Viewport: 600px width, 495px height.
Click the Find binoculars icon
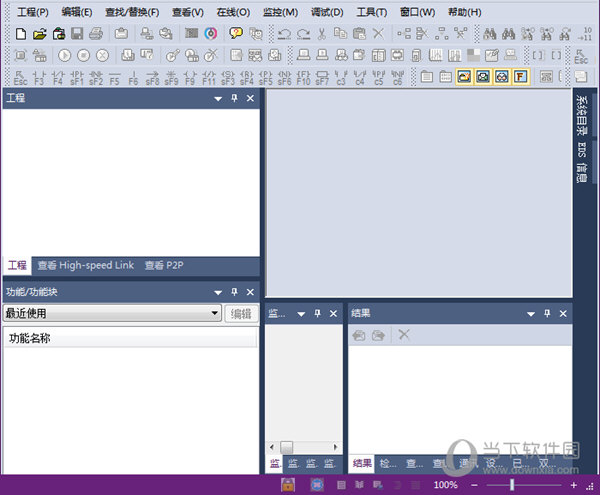click(x=491, y=34)
